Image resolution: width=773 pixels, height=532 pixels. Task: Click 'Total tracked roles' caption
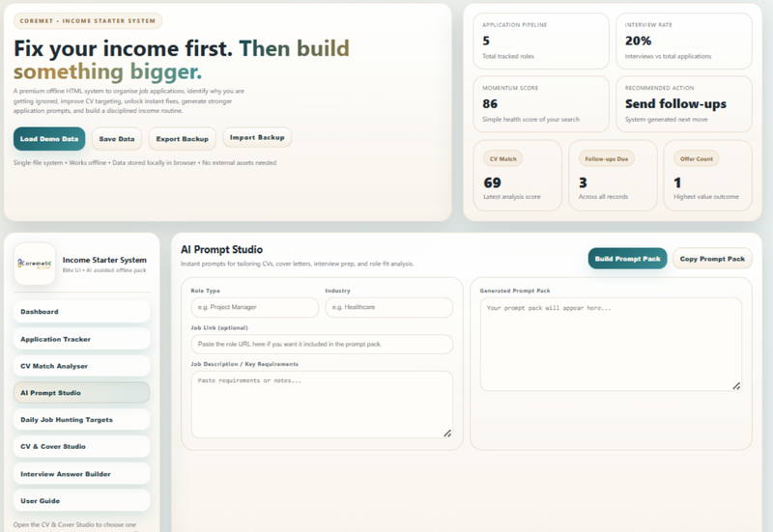coord(508,56)
